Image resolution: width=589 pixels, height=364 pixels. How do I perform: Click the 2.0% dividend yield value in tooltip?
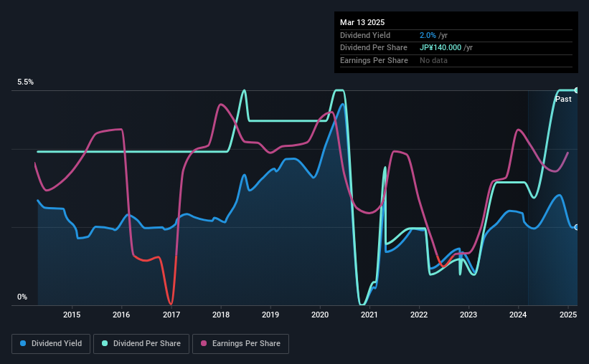click(428, 35)
